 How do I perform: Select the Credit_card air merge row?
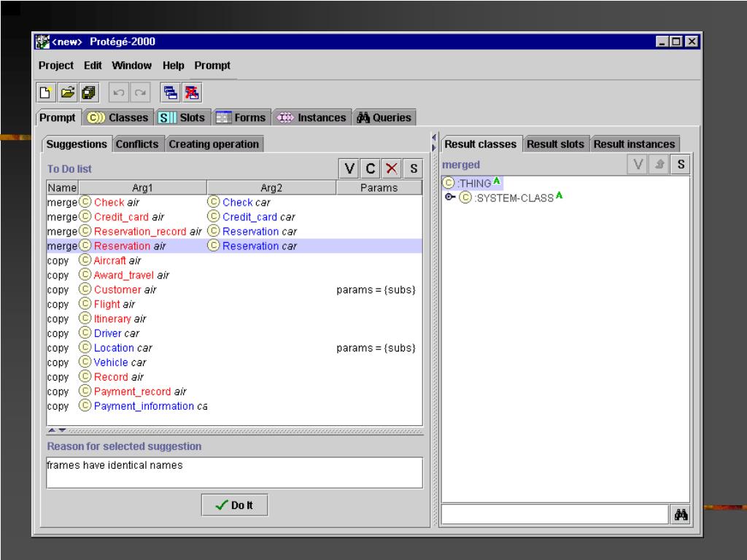coord(234,217)
